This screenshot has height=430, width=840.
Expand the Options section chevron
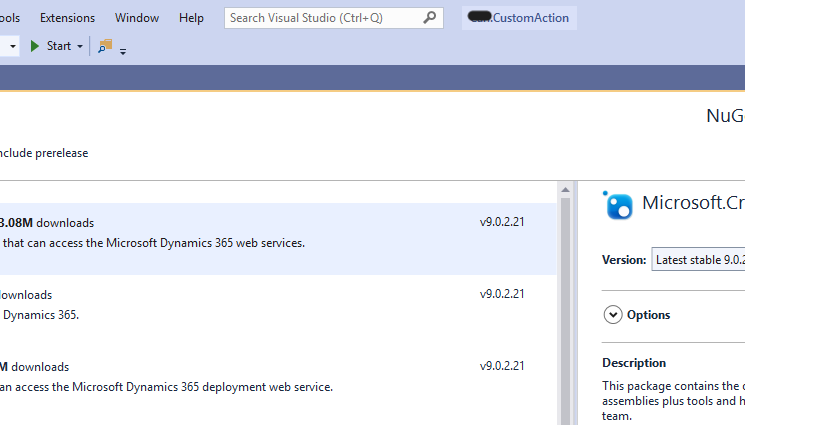coord(613,315)
